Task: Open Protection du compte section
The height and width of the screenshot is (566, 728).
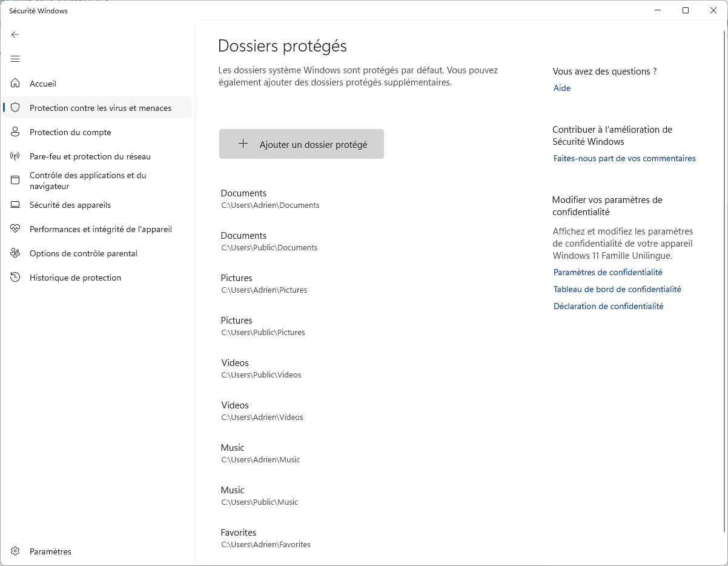Action: (98, 132)
